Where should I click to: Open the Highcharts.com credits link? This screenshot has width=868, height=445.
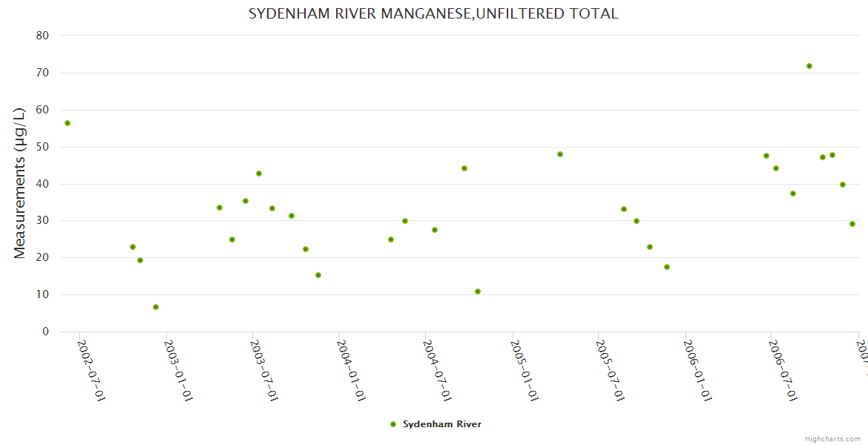[832, 439]
